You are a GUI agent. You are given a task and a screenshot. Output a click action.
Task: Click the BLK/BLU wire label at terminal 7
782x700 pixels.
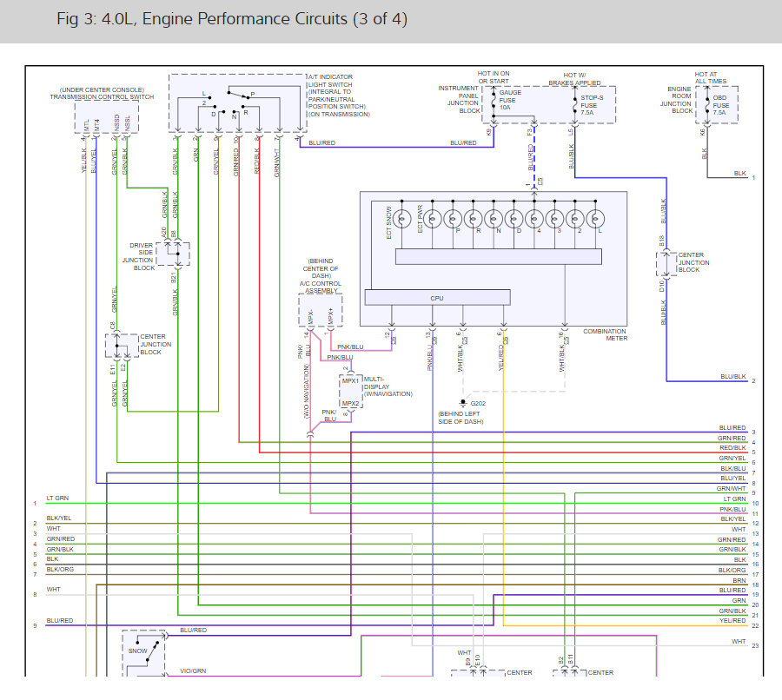coord(733,468)
